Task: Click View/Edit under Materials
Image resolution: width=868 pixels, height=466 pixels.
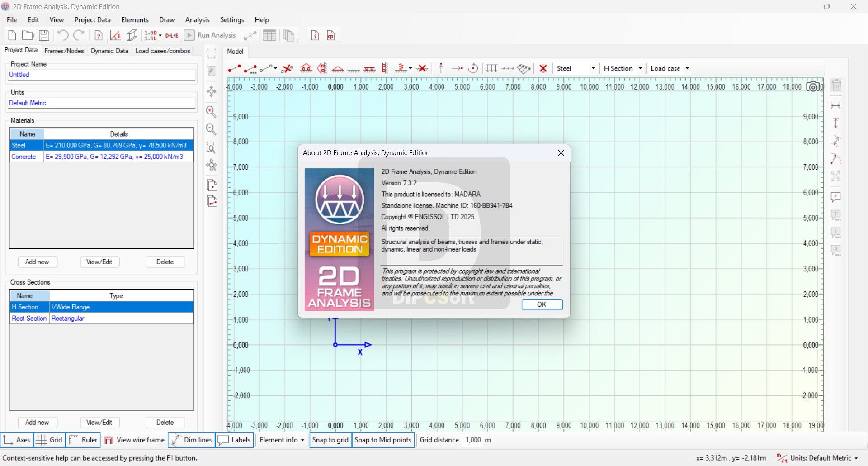Action: [x=99, y=262]
